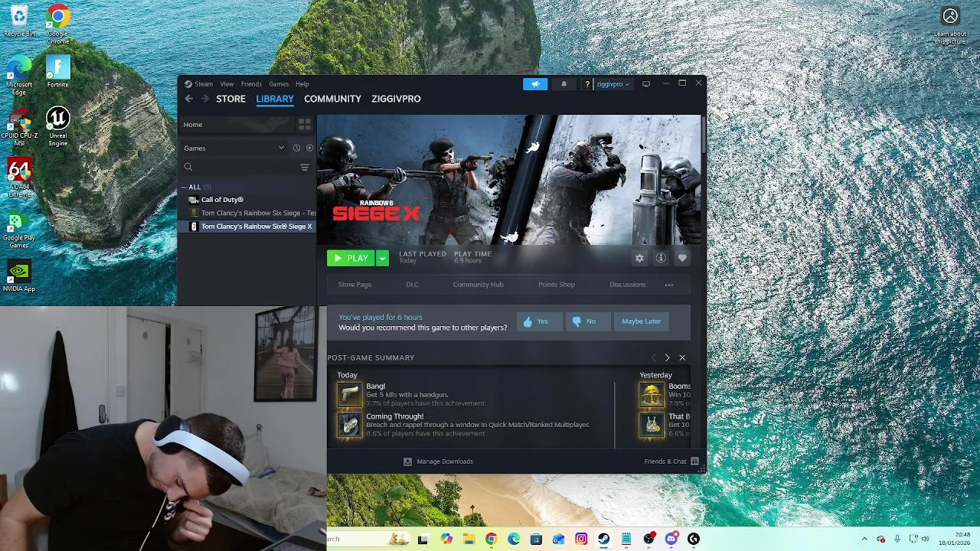Open the Points Shop link
Image resolution: width=980 pixels, height=551 pixels.
[x=557, y=285]
